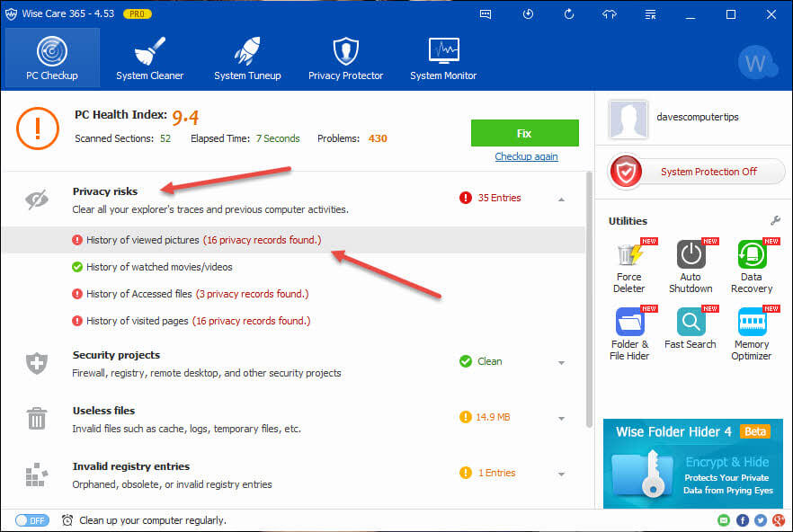Click the Privacy risks heading

pos(105,191)
